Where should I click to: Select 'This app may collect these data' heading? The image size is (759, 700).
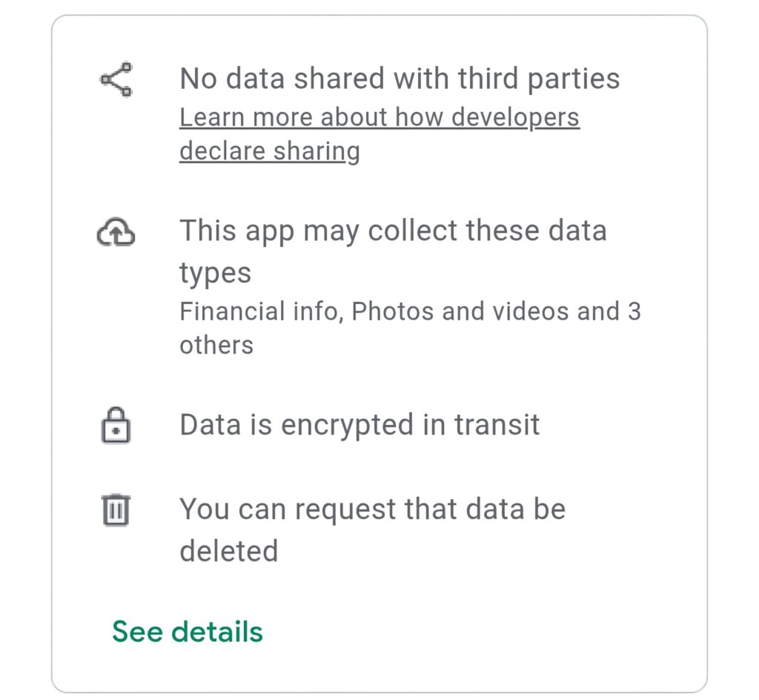(393, 231)
